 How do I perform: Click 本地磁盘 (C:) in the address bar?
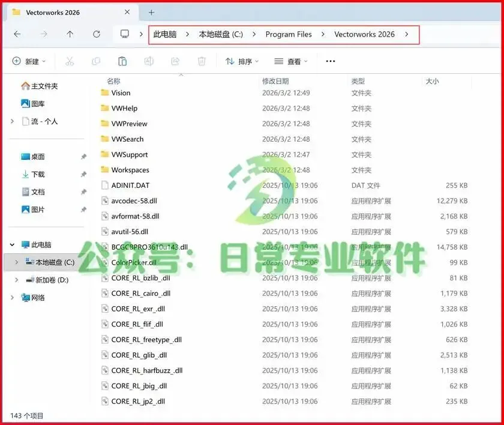pyautogui.click(x=221, y=34)
